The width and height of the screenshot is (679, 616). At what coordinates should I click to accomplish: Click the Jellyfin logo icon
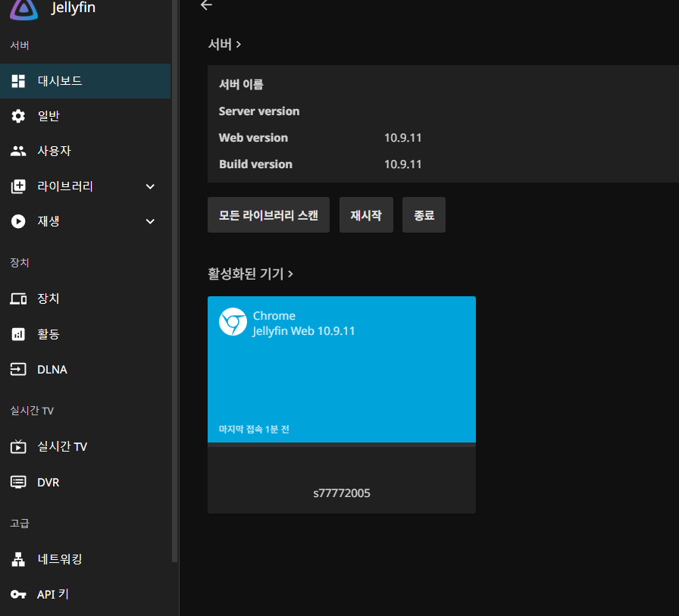(23, 8)
